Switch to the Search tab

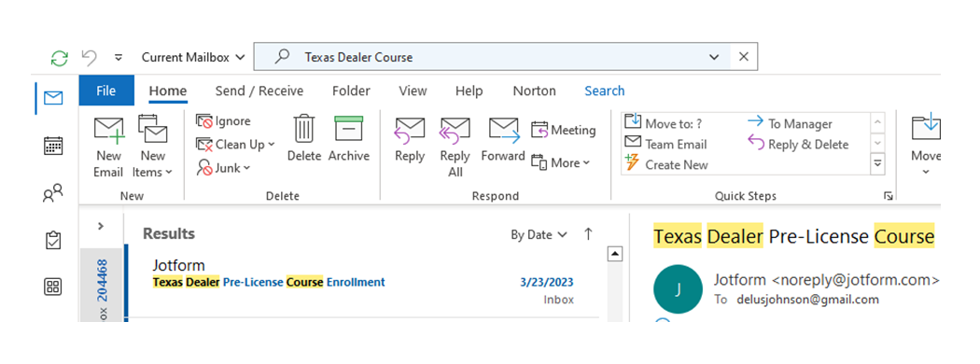[605, 91]
